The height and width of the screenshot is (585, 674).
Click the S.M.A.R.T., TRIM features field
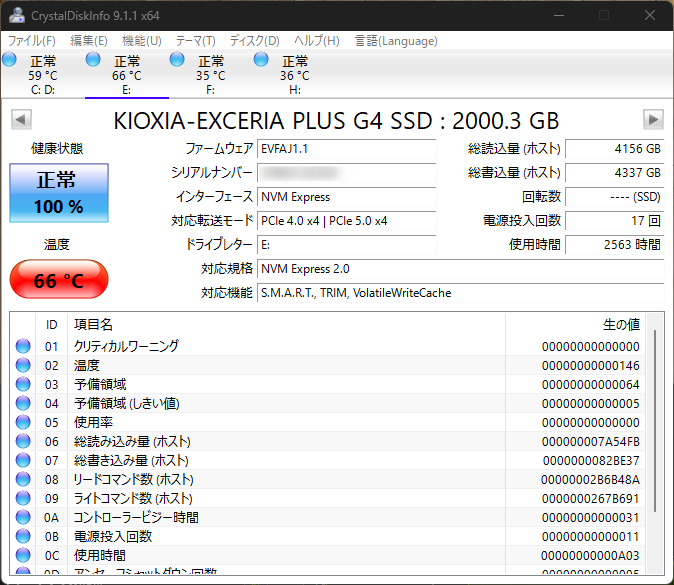pyautogui.click(x=461, y=293)
